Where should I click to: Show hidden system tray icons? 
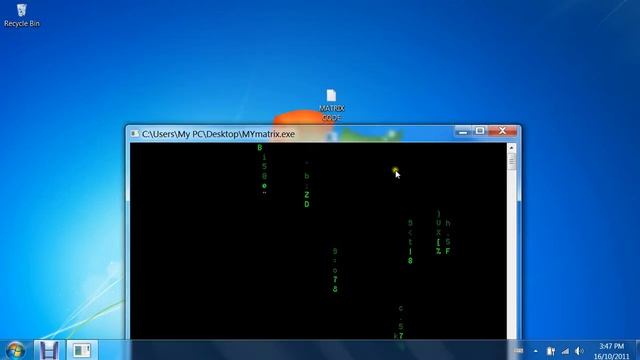tap(536, 351)
